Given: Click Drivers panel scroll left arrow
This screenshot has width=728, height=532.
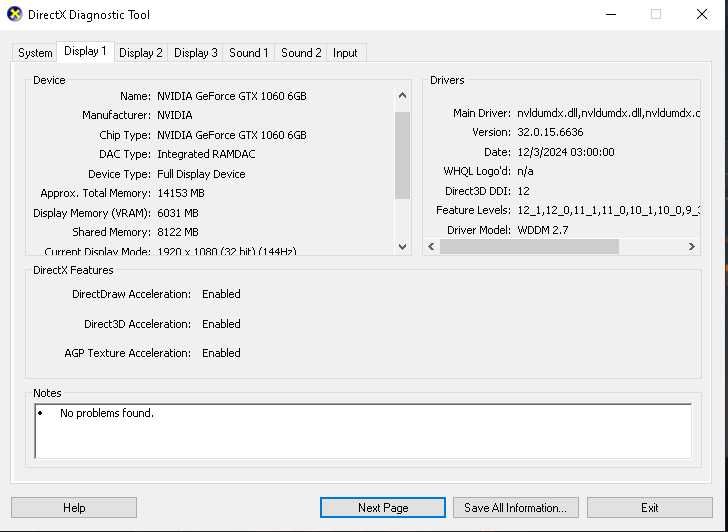Looking at the screenshot, I should click(x=431, y=247).
